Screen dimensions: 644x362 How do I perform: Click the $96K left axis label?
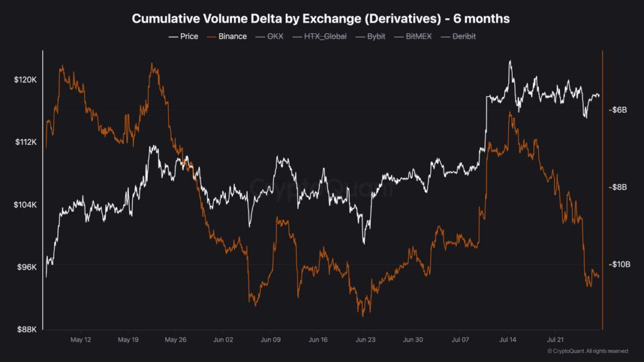27,267
